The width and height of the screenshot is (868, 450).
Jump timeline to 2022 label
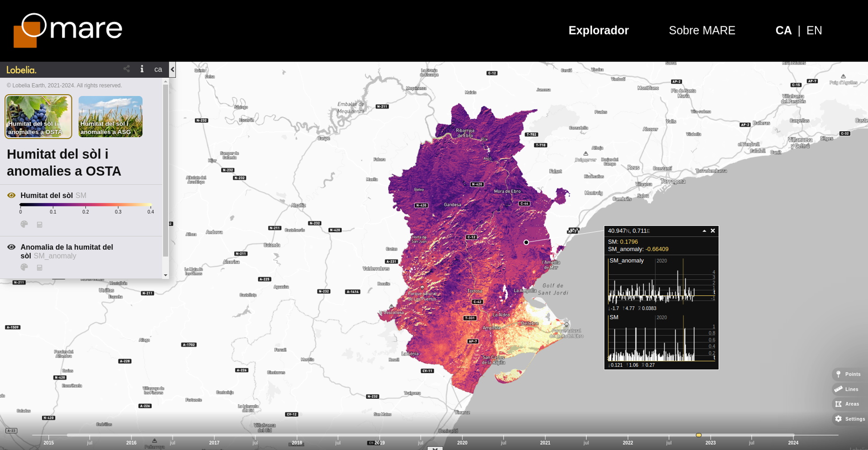click(x=628, y=443)
